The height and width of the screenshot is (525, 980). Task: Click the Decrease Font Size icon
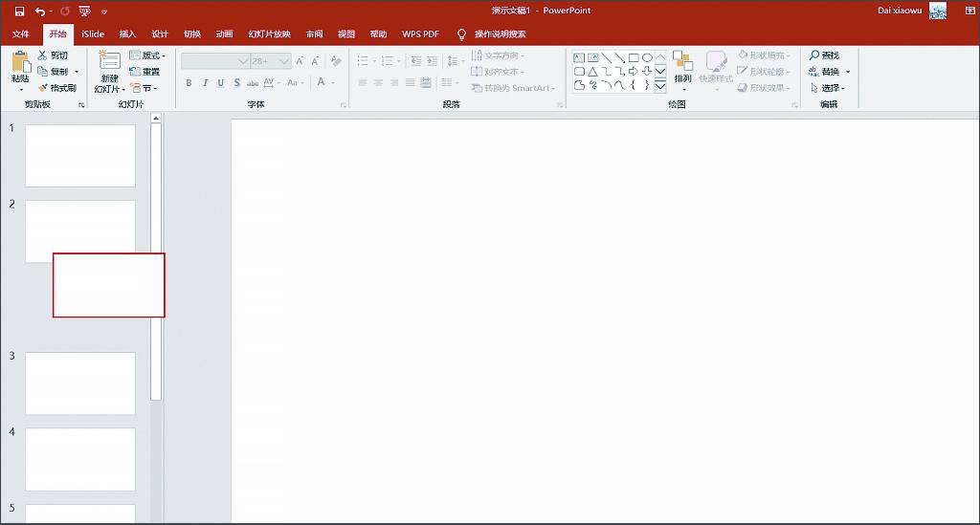(315, 61)
